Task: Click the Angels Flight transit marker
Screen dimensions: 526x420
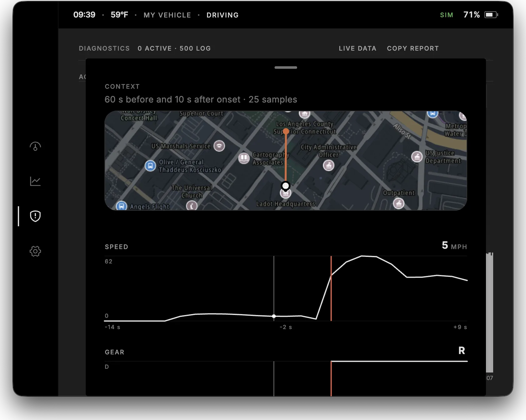Action: (121, 206)
